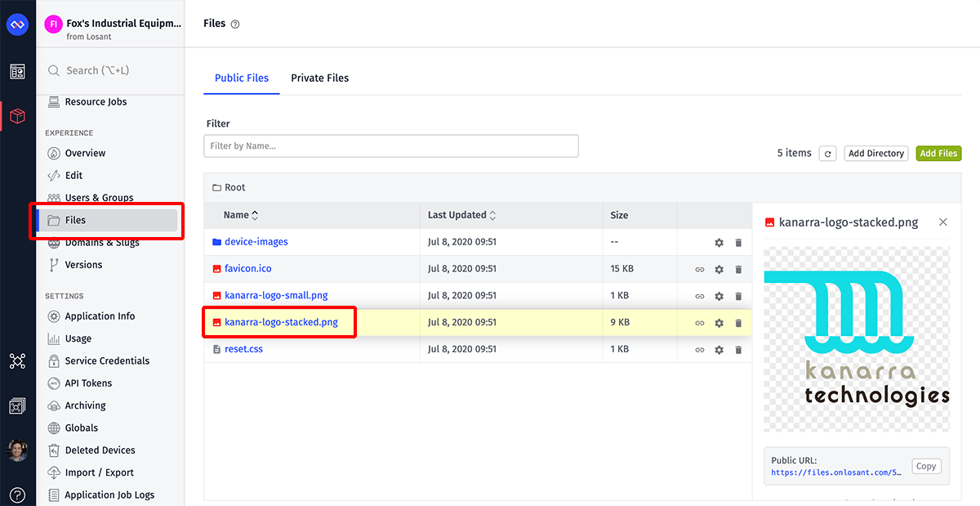Switch to the Private Files tab
Image resolution: width=980 pixels, height=506 pixels.
pyautogui.click(x=319, y=78)
